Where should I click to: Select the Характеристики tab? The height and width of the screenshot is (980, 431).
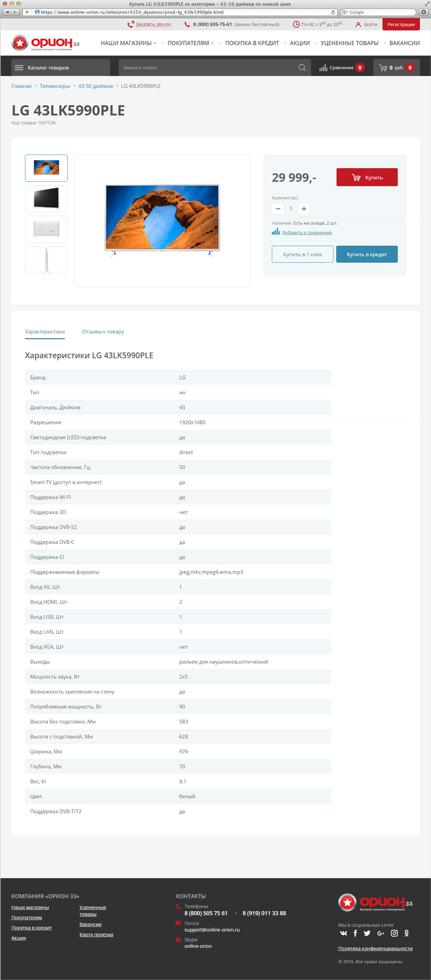[x=45, y=331]
